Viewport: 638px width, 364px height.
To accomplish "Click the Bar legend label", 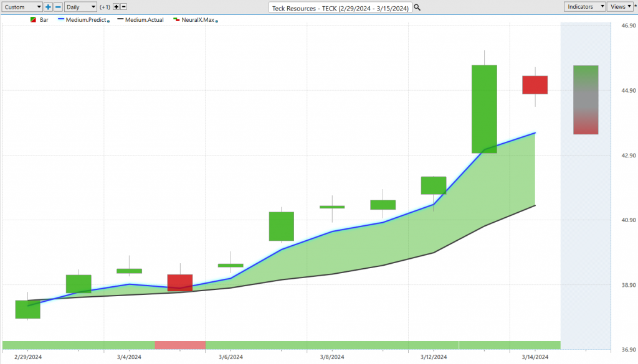I will [x=44, y=19].
